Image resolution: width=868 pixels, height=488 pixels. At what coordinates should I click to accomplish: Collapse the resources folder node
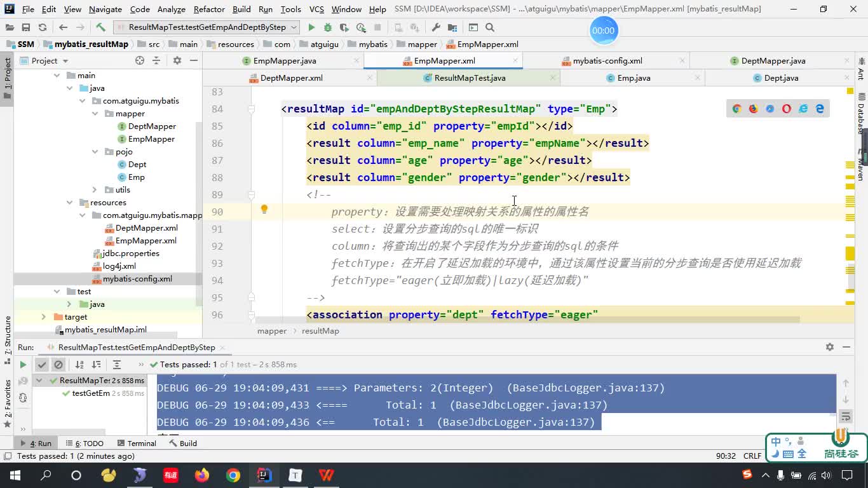[69, 203]
